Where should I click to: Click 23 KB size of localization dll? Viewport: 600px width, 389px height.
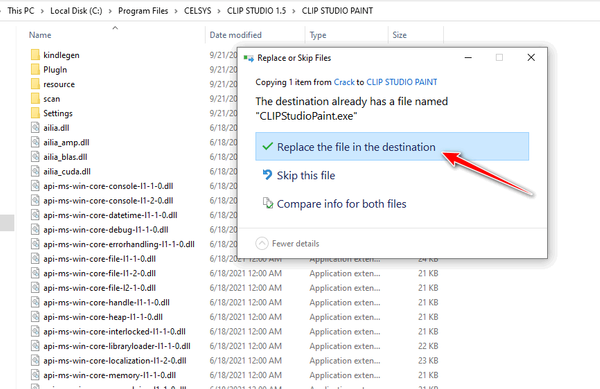tap(428, 360)
